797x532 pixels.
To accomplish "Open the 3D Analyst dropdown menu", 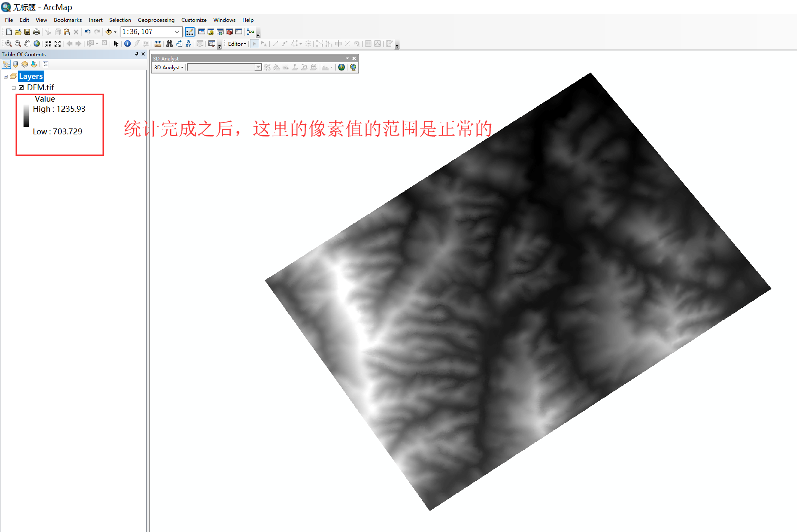I will [x=169, y=67].
